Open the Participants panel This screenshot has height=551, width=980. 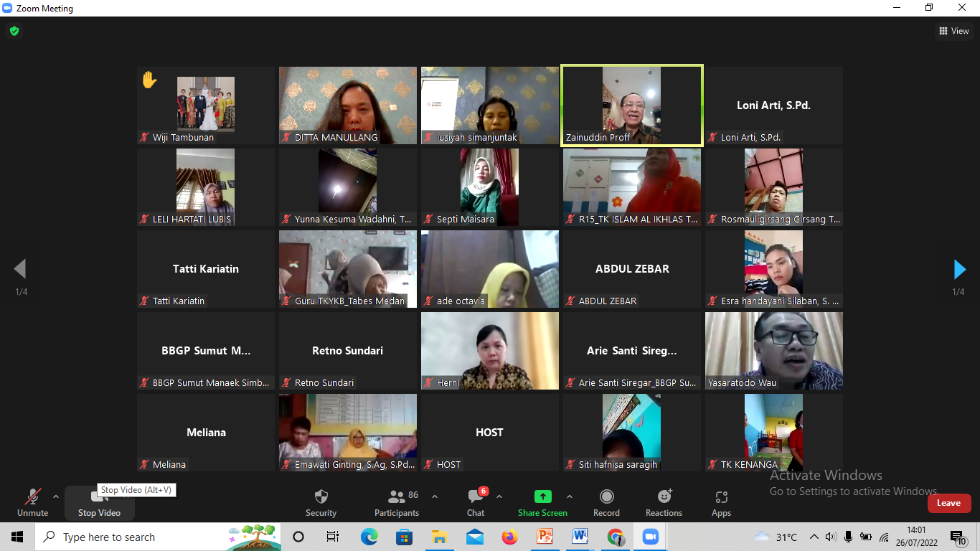(x=396, y=502)
